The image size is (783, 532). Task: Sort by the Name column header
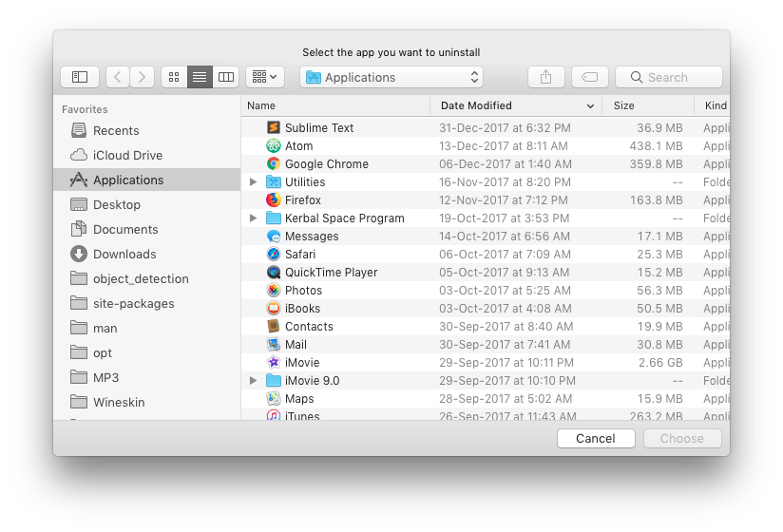click(335, 105)
